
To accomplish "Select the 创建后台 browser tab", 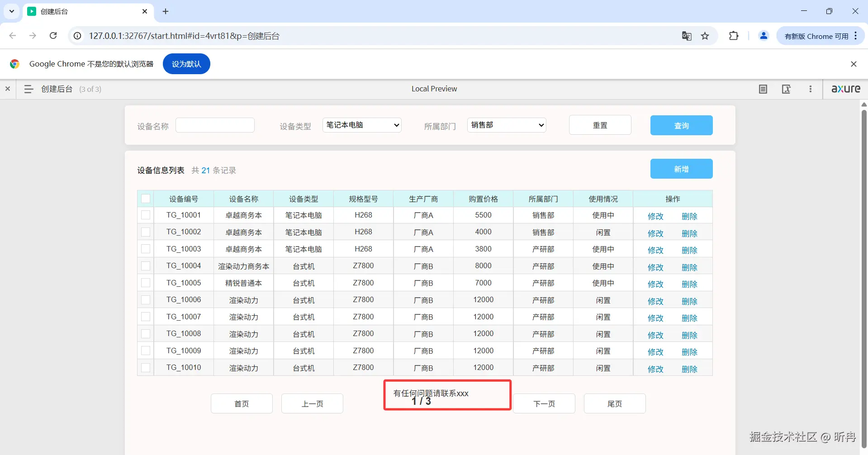I will point(88,11).
